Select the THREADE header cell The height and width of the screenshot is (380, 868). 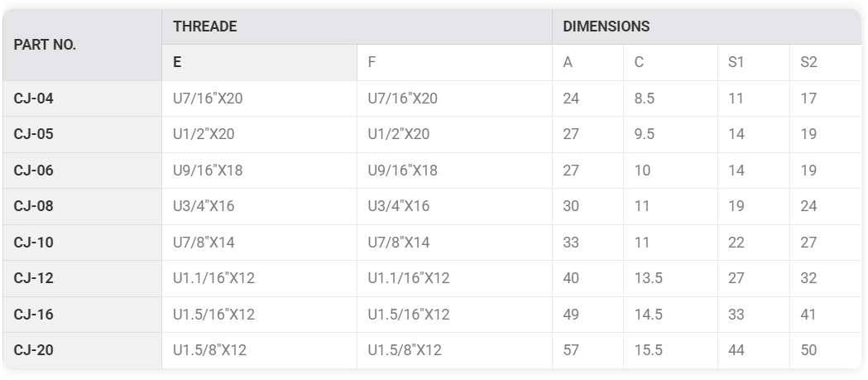[357, 26]
